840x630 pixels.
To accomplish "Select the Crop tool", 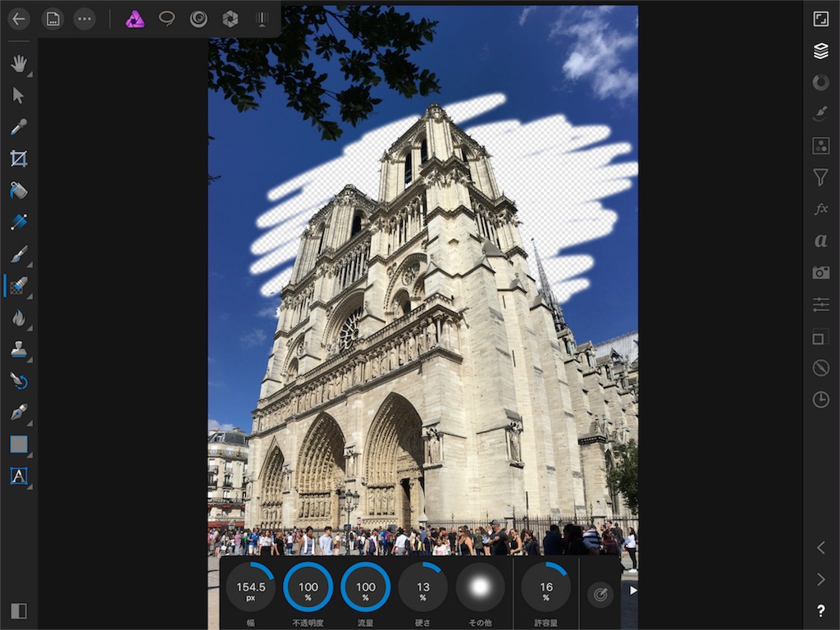I will (19, 158).
